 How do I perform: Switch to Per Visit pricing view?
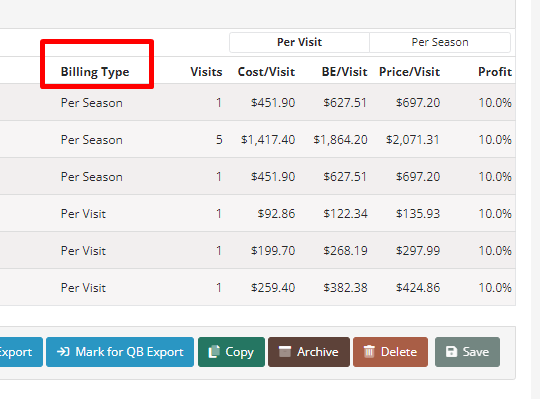pos(299,42)
